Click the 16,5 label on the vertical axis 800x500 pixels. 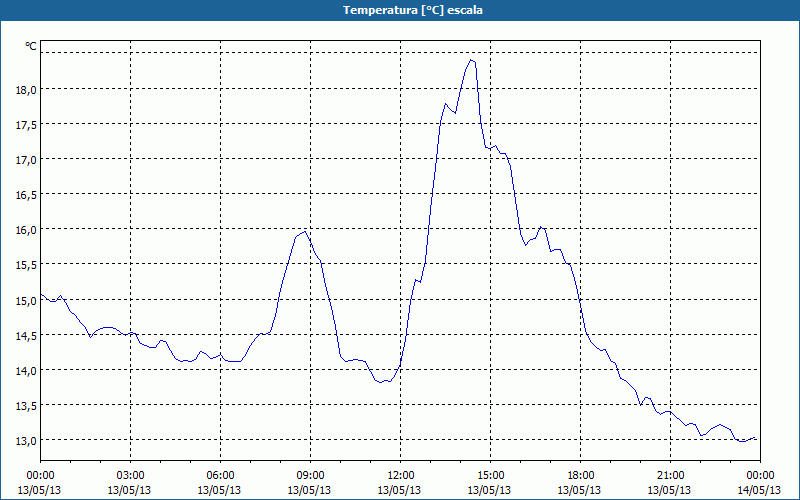tap(26, 195)
